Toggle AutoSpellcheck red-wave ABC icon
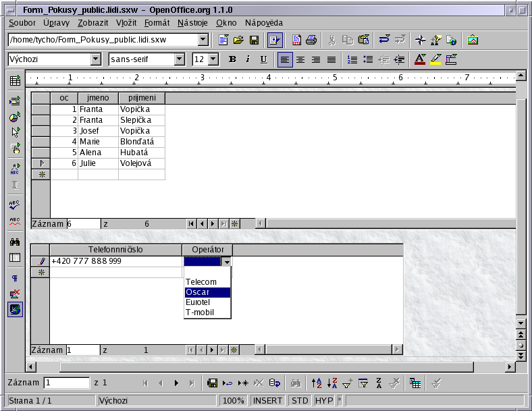This screenshot has width=532, height=411. tap(15, 221)
